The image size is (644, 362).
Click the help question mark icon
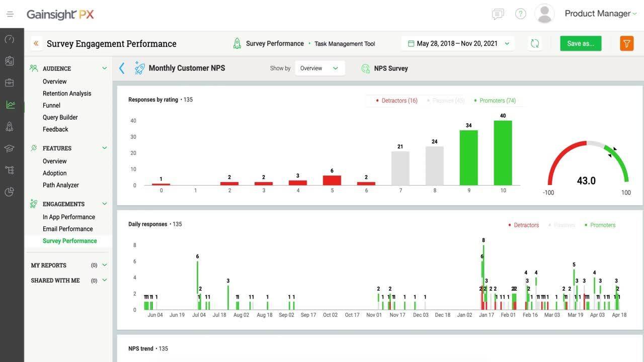520,14
